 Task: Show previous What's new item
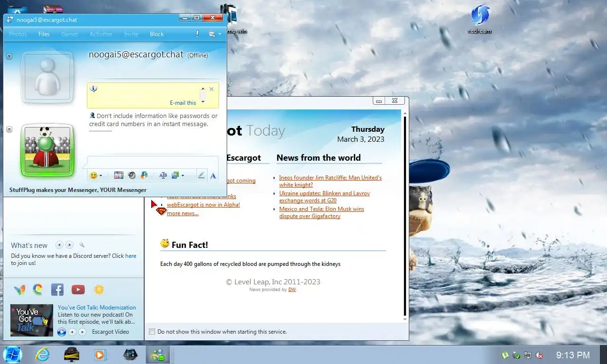click(59, 245)
